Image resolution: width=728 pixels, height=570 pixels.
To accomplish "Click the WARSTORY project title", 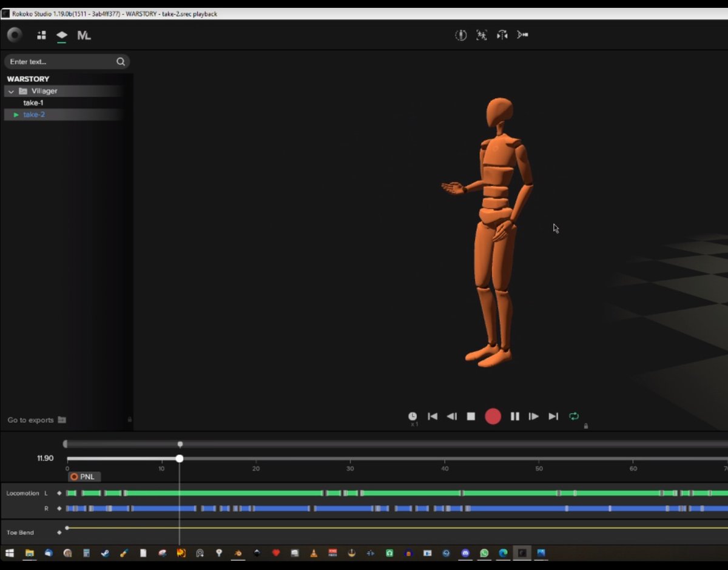I will coord(28,79).
